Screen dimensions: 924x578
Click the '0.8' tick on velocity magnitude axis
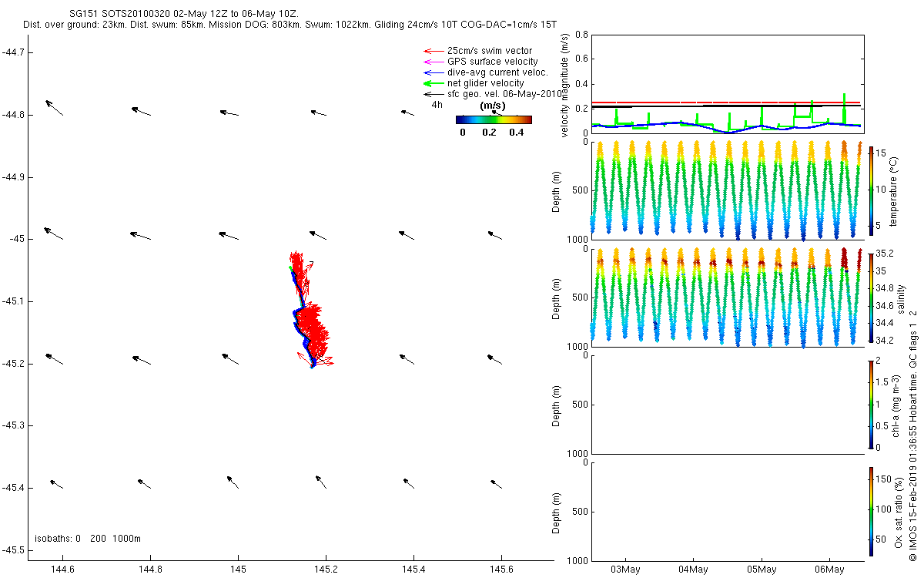[x=582, y=35]
